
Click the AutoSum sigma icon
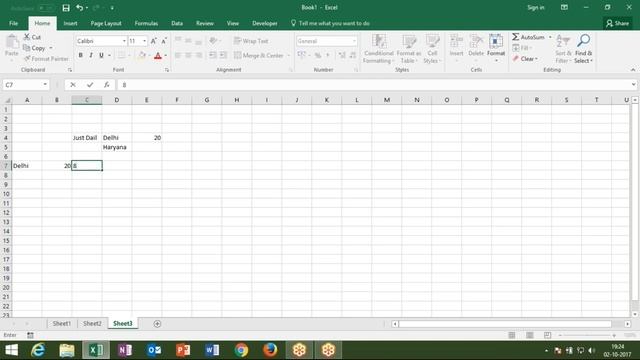pyautogui.click(x=516, y=37)
